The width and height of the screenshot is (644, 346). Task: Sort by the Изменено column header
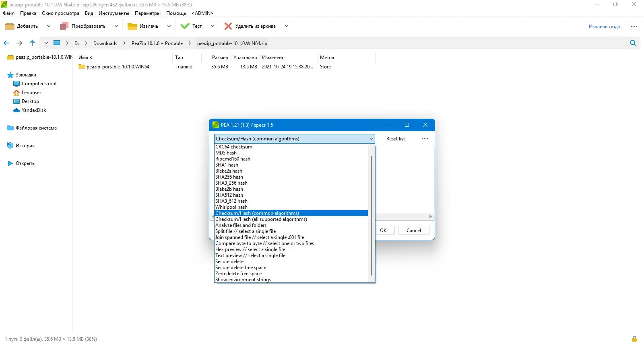[273, 58]
